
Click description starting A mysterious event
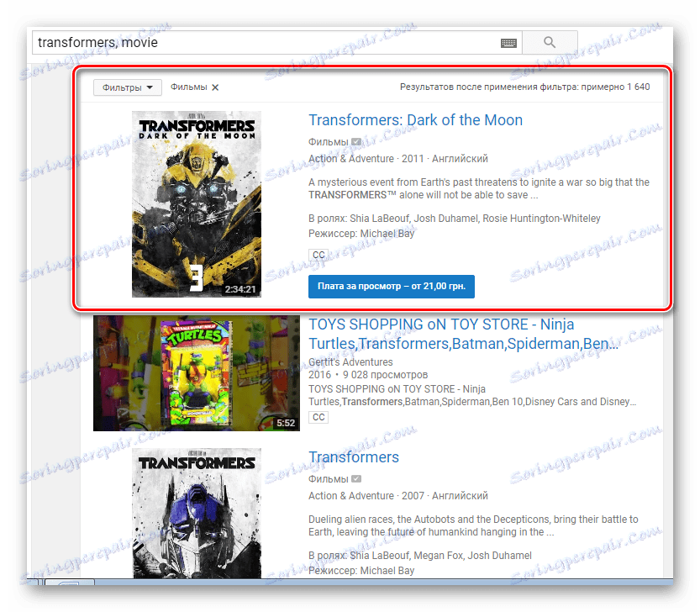point(479,188)
